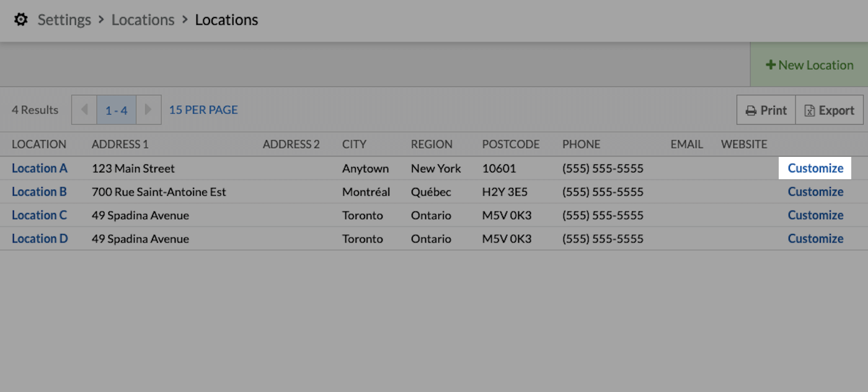Click the New Location button
868x392 pixels.
tap(809, 65)
